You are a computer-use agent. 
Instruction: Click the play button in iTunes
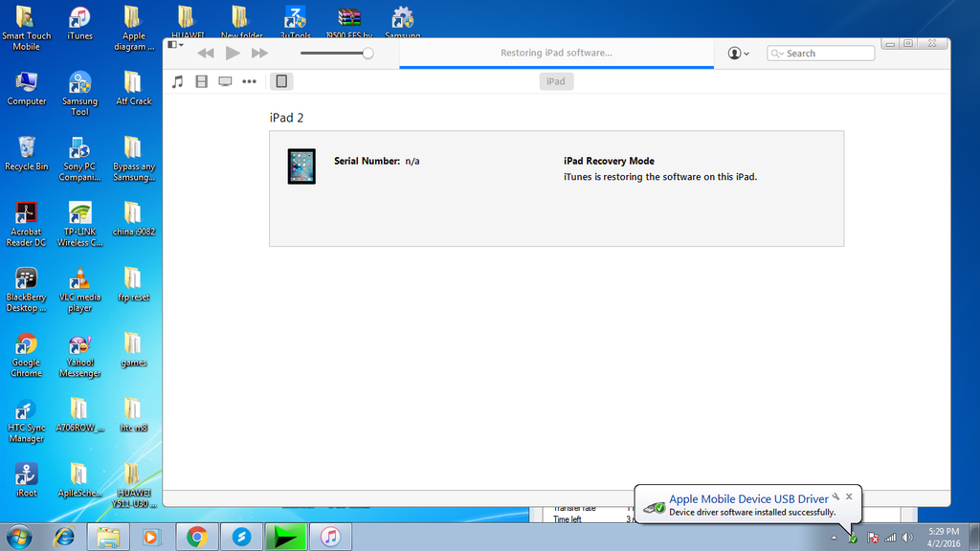coord(233,53)
